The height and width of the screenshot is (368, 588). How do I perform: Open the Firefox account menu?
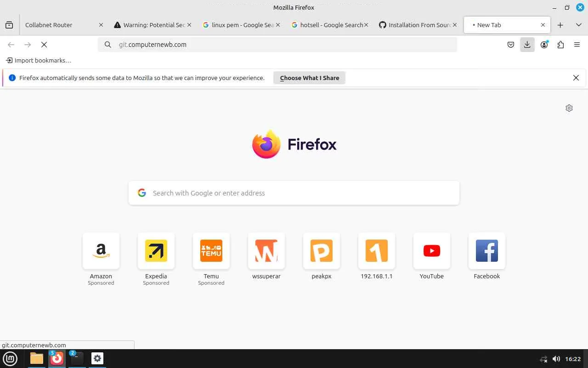(x=544, y=45)
